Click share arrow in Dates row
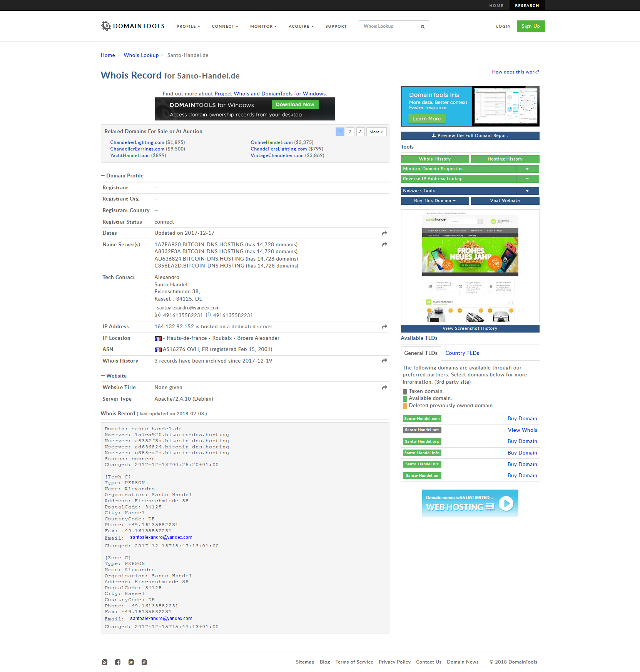 (x=384, y=233)
